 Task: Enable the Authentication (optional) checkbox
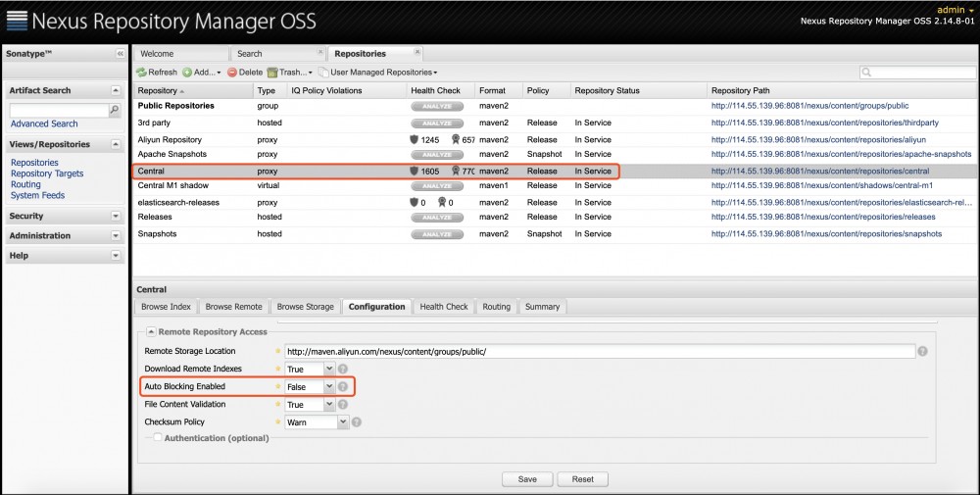pyautogui.click(x=158, y=438)
